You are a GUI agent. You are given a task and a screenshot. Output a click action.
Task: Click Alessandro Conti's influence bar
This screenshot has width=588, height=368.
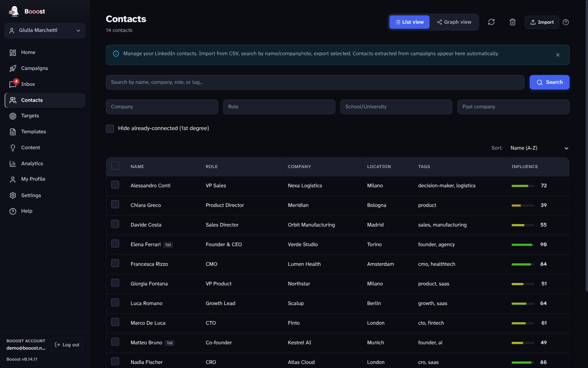point(523,186)
